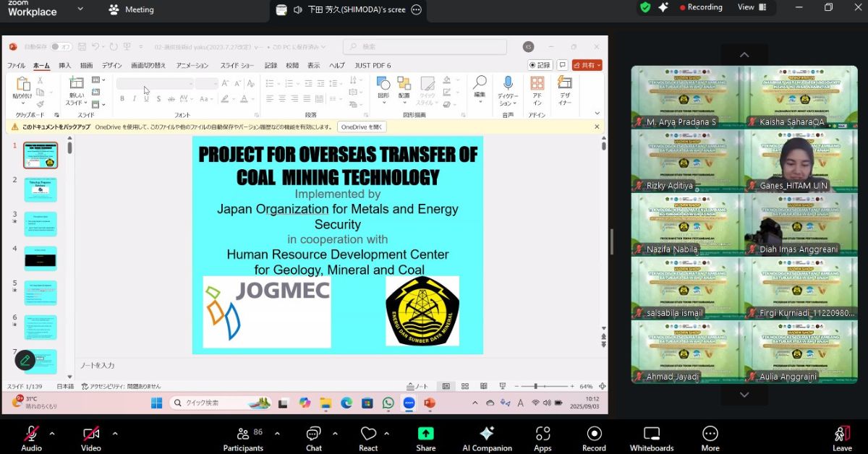Open Zoom AI Companion
The height and width of the screenshot is (454, 868).
pos(487,438)
